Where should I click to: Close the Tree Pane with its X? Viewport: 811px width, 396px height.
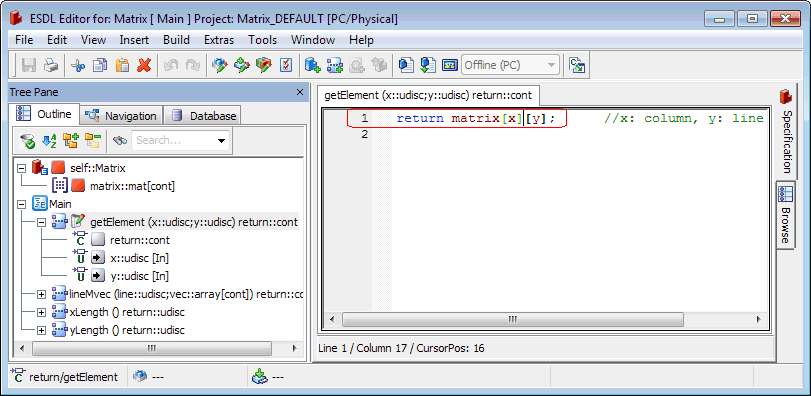[299, 92]
